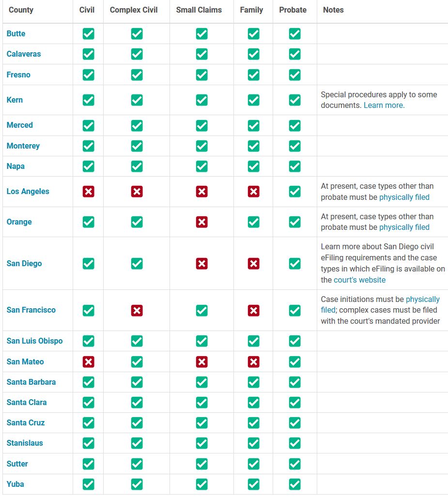Click San Mateo's Complex Civil green checkmark
This screenshot has height=497, width=448.
point(137,361)
